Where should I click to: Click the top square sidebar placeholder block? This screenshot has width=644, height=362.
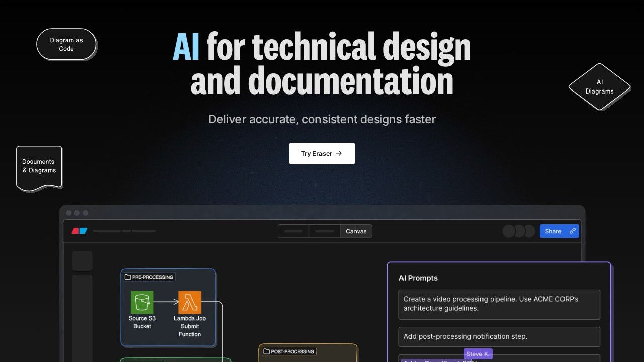pyautogui.click(x=83, y=261)
